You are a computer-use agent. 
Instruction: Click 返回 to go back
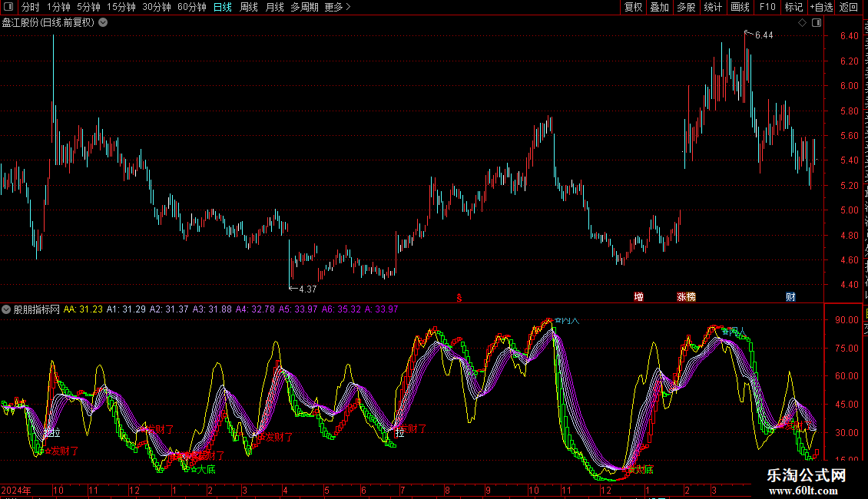point(848,7)
